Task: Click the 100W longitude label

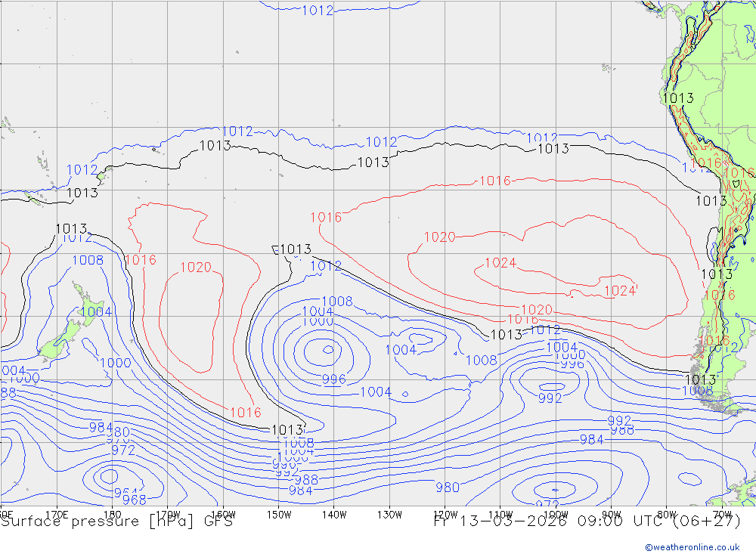Action: click(x=556, y=515)
